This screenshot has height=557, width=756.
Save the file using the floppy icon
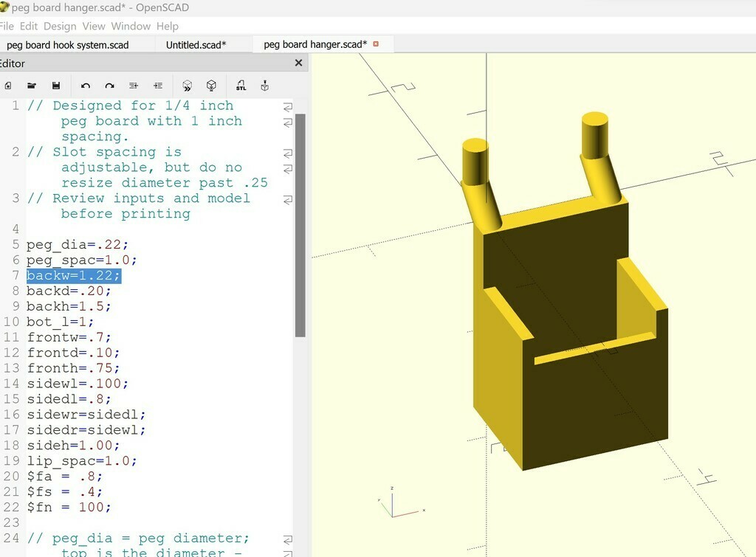point(55,86)
